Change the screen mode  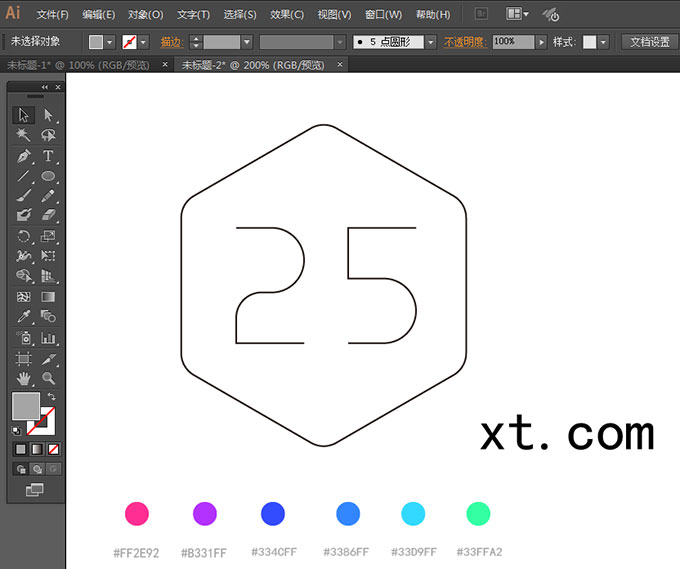[x=35, y=490]
